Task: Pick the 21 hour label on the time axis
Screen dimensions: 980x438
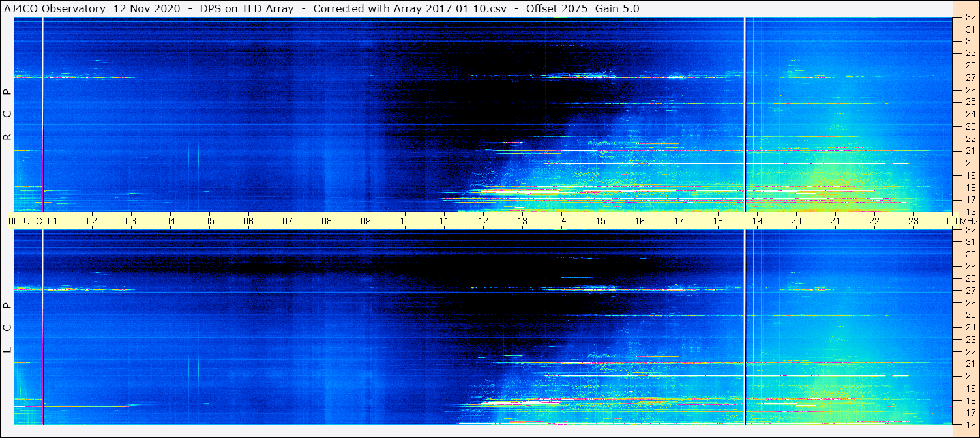Action: pos(835,221)
